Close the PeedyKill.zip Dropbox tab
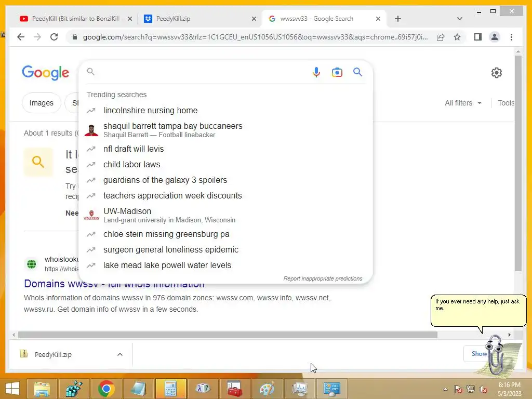The height and width of the screenshot is (399, 532). [254, 19]
